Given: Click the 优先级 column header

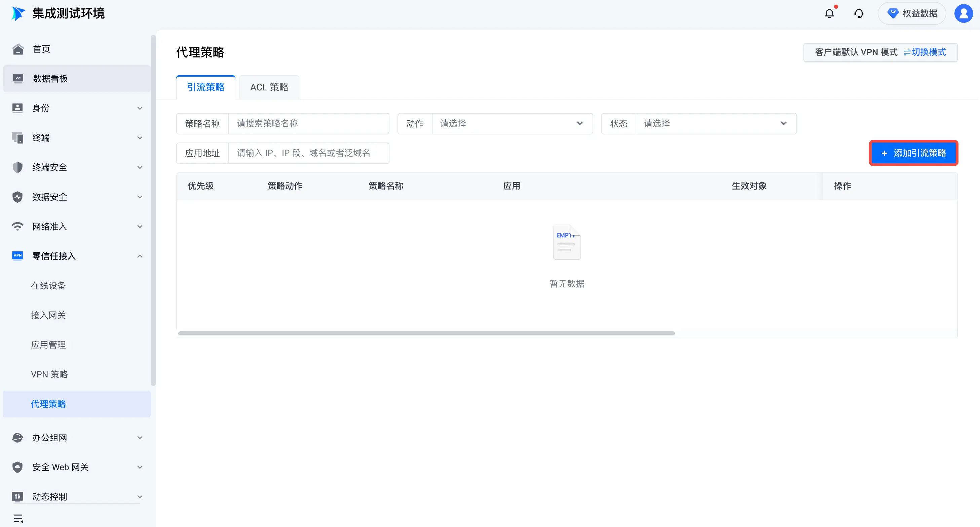Looking at the screenshot, I should pyautogui.click(x=201, y=186).
